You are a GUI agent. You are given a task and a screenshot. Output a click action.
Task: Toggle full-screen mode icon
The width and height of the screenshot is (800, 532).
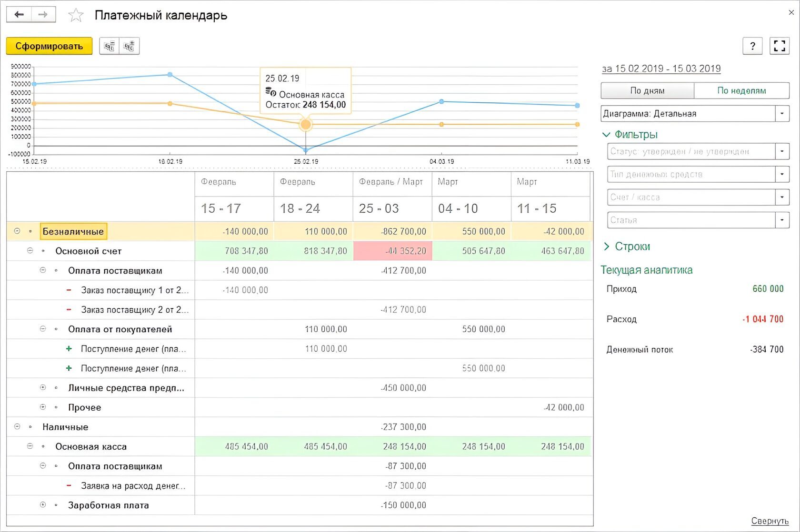pyautogui.click(x=780, y=46)
